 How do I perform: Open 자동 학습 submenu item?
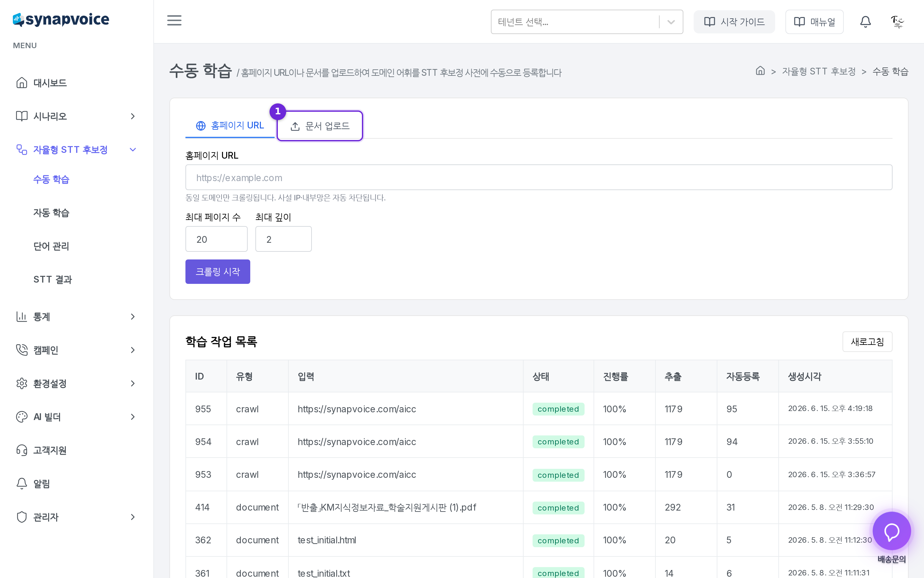point(51,213)
